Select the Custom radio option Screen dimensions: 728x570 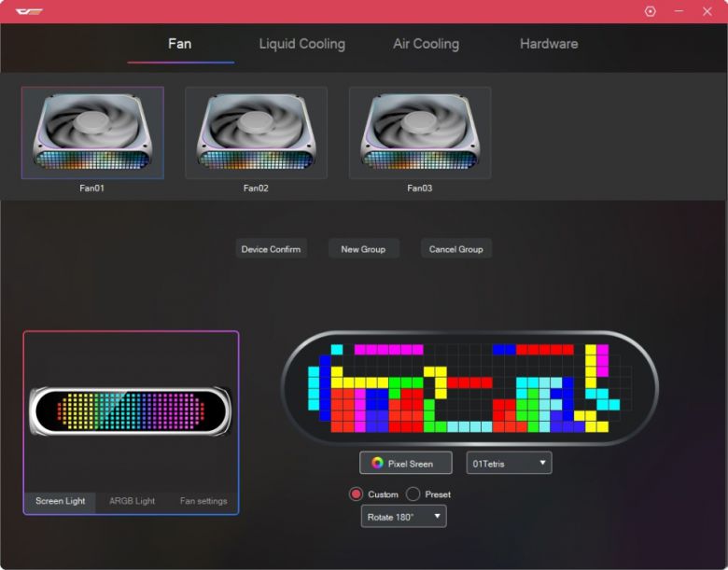coord(356,494)
